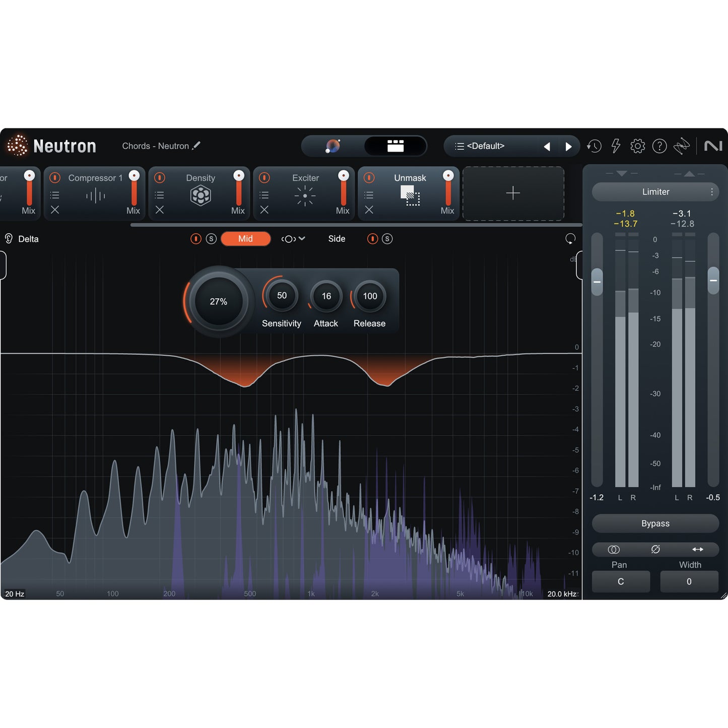Click the iZotope signal chain icon
Viewport: 728px width, 728px height.
point(682,146)
